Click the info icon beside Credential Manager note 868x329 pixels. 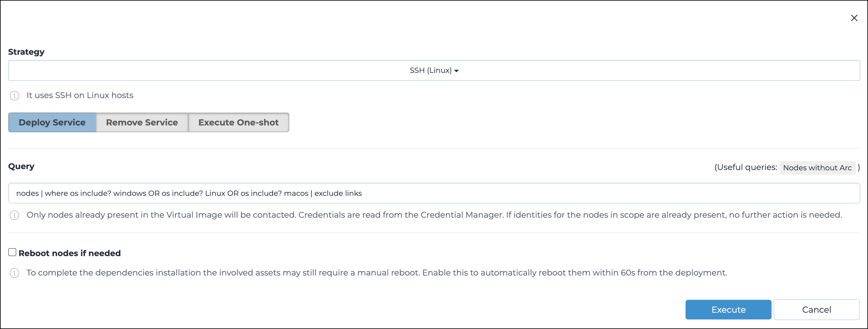(x=14, y=215)
